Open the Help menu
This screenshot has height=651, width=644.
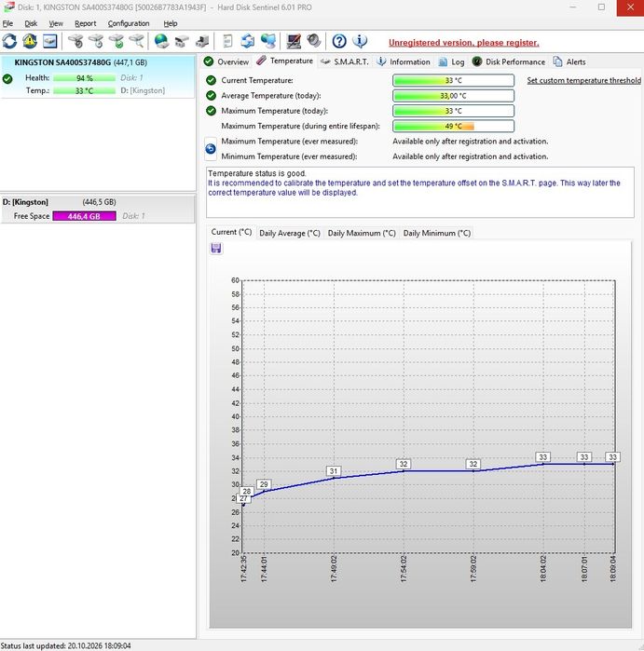(x=171, y=23)
